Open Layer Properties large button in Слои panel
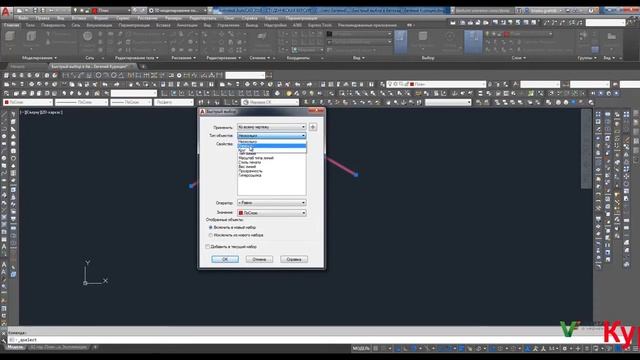 coord(473,41)
